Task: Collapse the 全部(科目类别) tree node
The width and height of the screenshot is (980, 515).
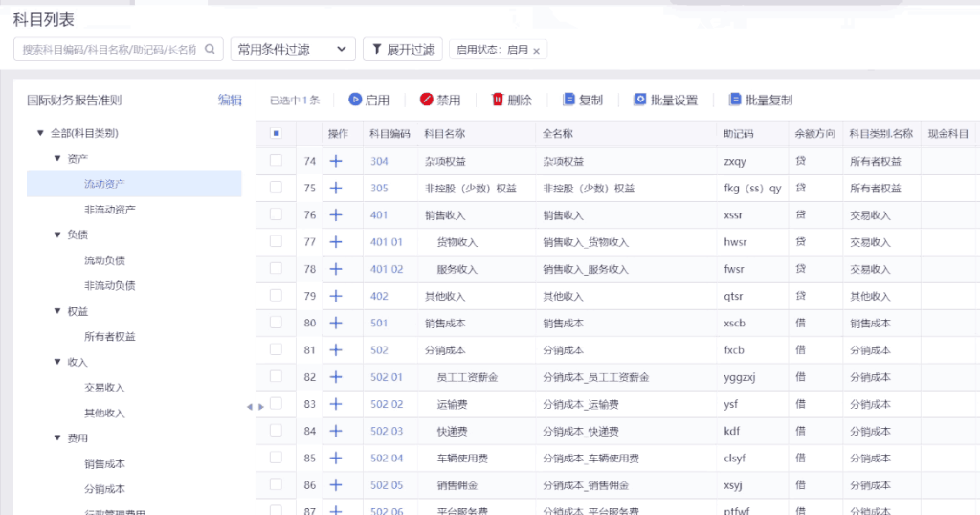Action: [x=40, y=132]
